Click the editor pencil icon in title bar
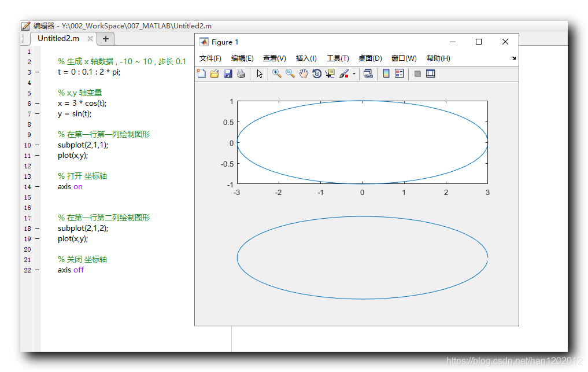 pyautogui.click(x=25, y=26)
